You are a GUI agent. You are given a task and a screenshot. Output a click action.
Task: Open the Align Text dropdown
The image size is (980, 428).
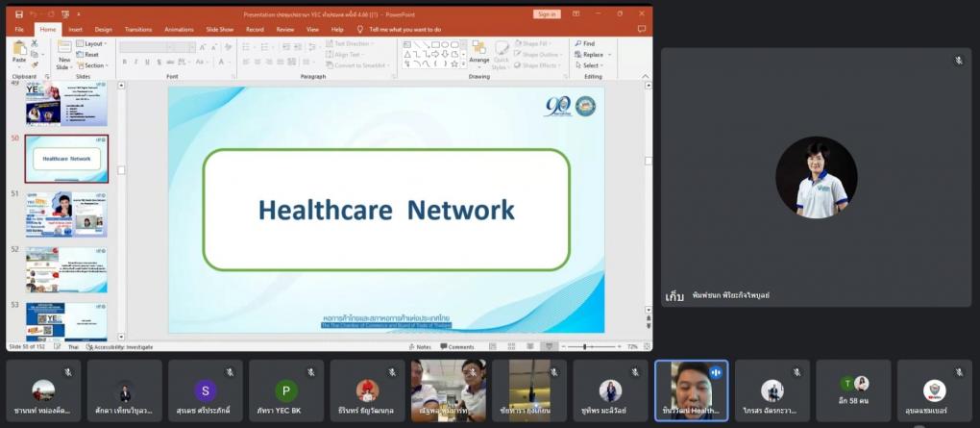click(346, 55)
